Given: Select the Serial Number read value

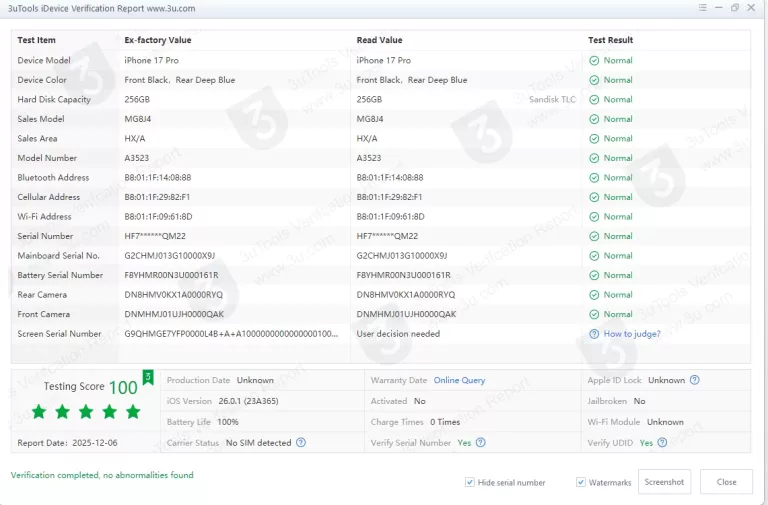Looking at the screenshot, I should tap(387, 236).
